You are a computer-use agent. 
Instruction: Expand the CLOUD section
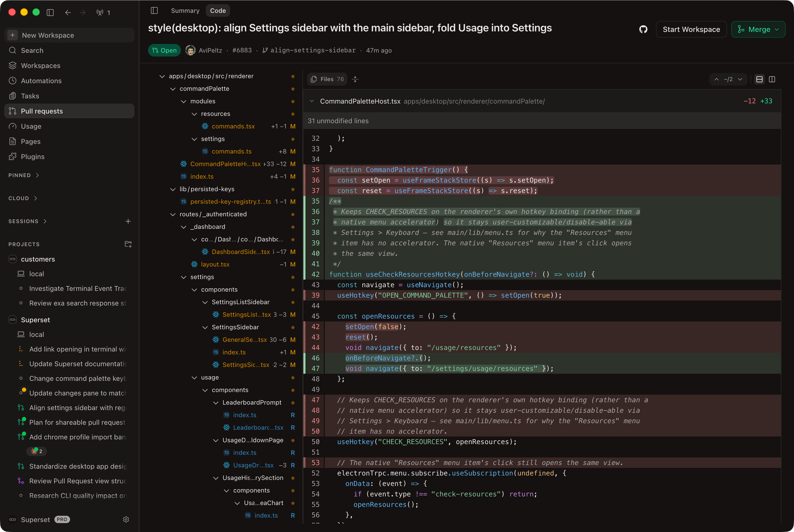click(23, 198)
